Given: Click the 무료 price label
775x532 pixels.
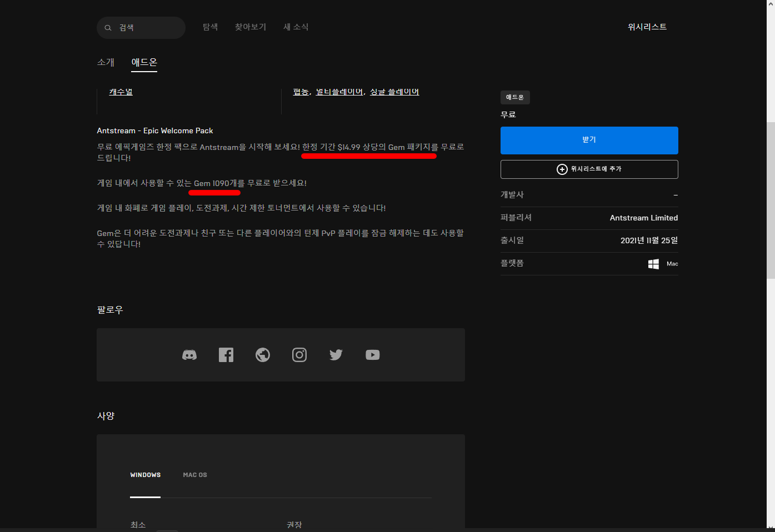Looking at the screenshot, I should (x=508, y=115).
